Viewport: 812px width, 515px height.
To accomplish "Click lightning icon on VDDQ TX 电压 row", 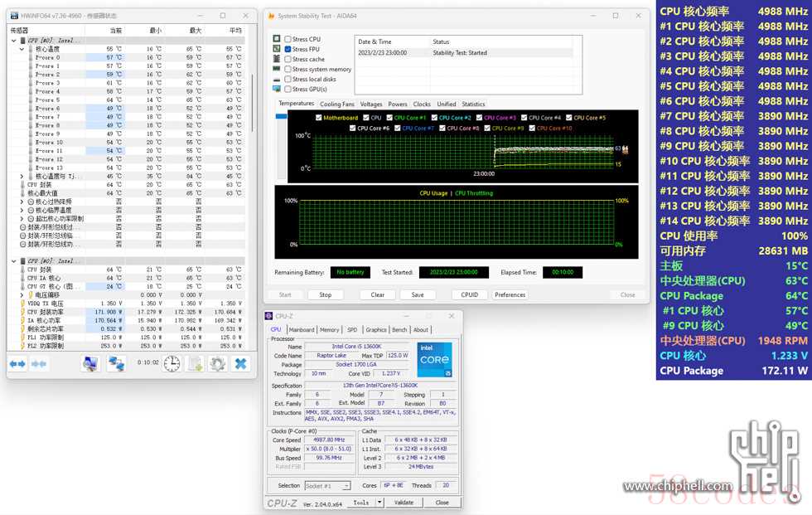I will tap(23, 304).
